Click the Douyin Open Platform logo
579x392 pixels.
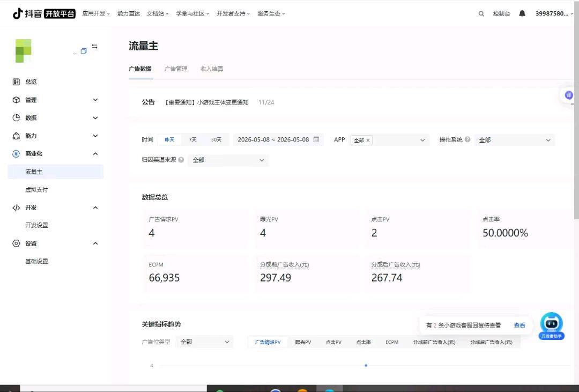click(44, 13)
